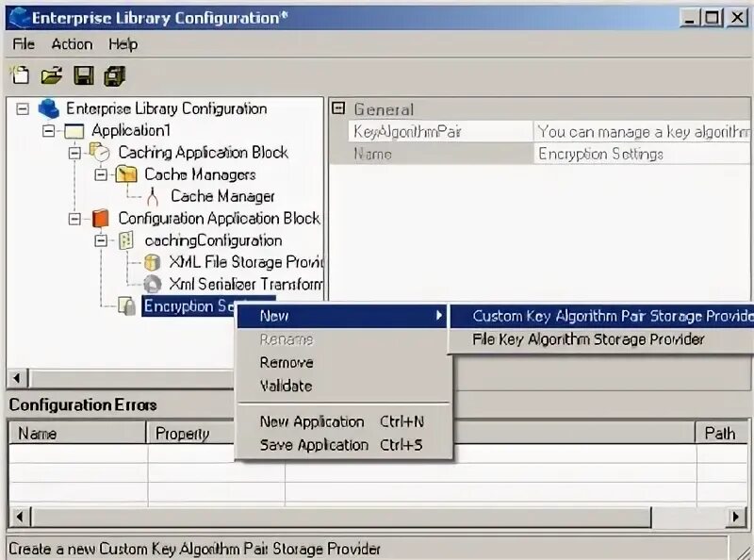Click the Configuration Errors heading

tap(83, 404)
